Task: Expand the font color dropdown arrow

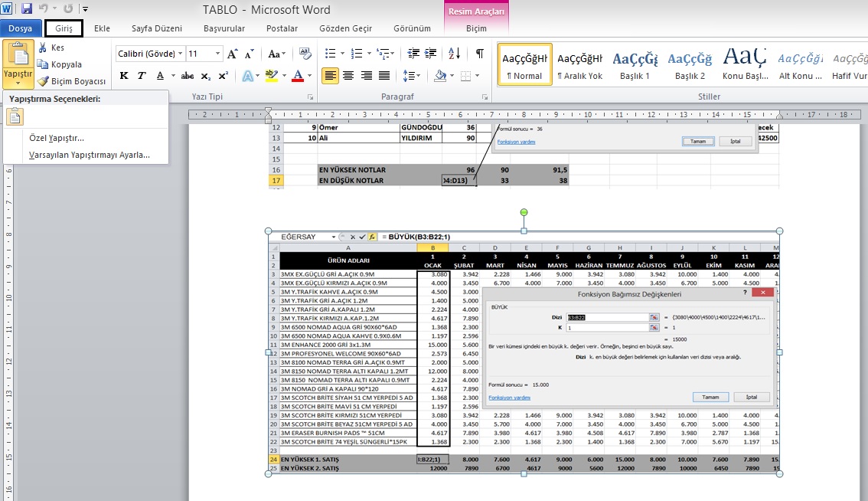Action: click(x=310, y=76)
